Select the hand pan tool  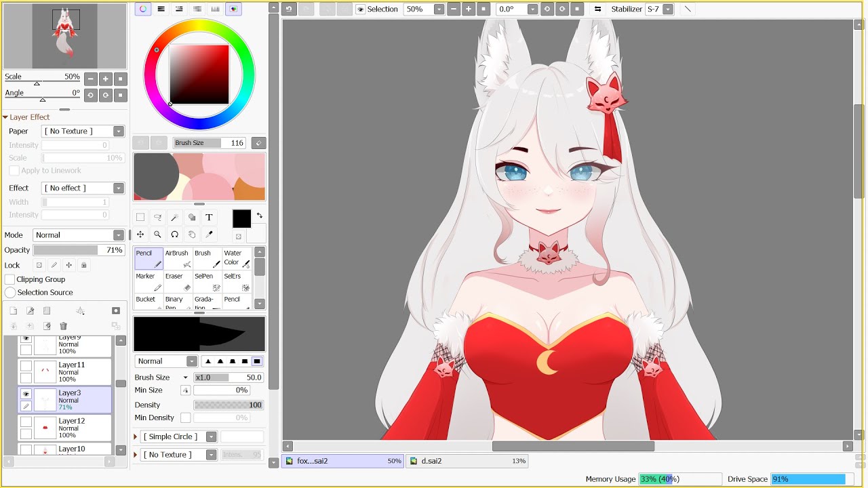[192, 235]
